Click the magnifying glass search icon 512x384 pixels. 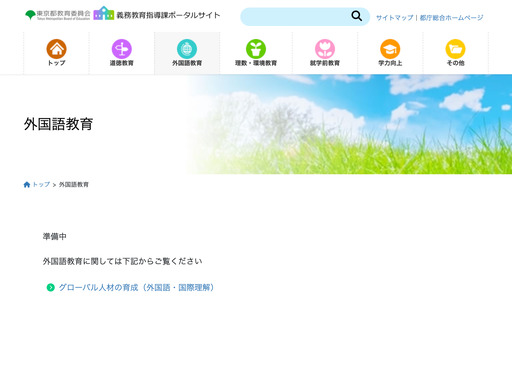click(357, 16)
